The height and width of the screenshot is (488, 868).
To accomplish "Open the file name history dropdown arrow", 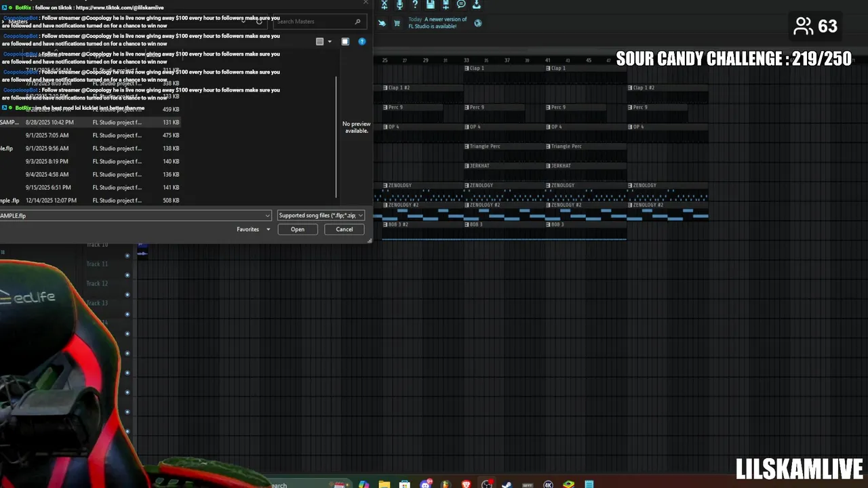I will [268, 216].
